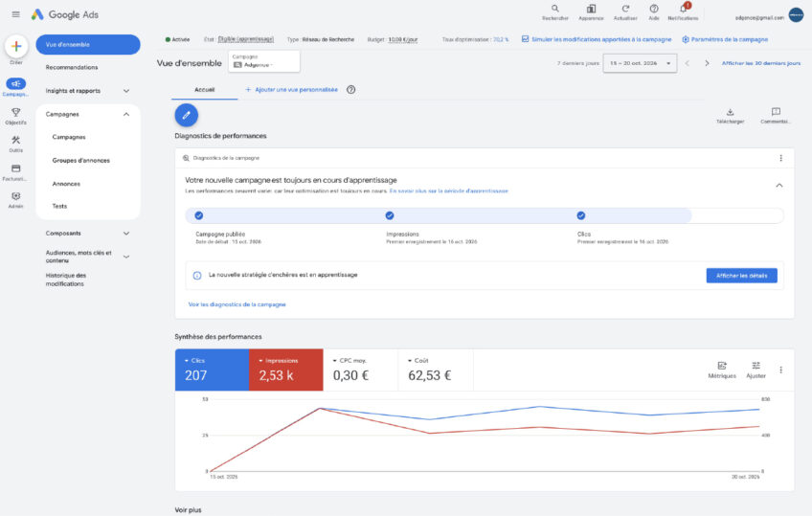Viewport: 812px width, 516px height.
Task: Open the date range dropdown
Action: (x=640, y=63)
